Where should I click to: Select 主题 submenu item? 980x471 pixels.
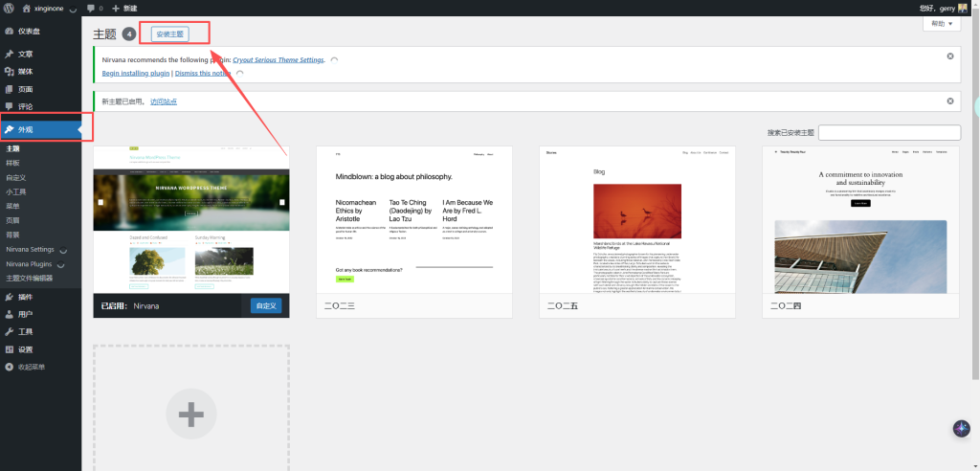(13, 149)
